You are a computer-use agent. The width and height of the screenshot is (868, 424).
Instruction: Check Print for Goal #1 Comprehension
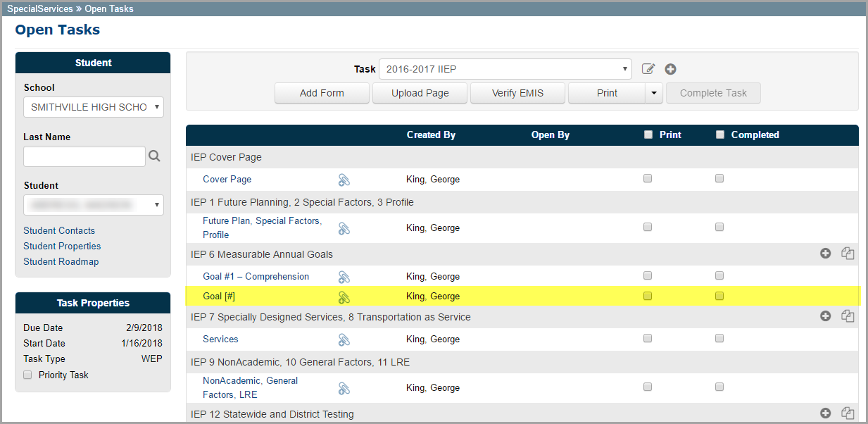coord(648,275)
